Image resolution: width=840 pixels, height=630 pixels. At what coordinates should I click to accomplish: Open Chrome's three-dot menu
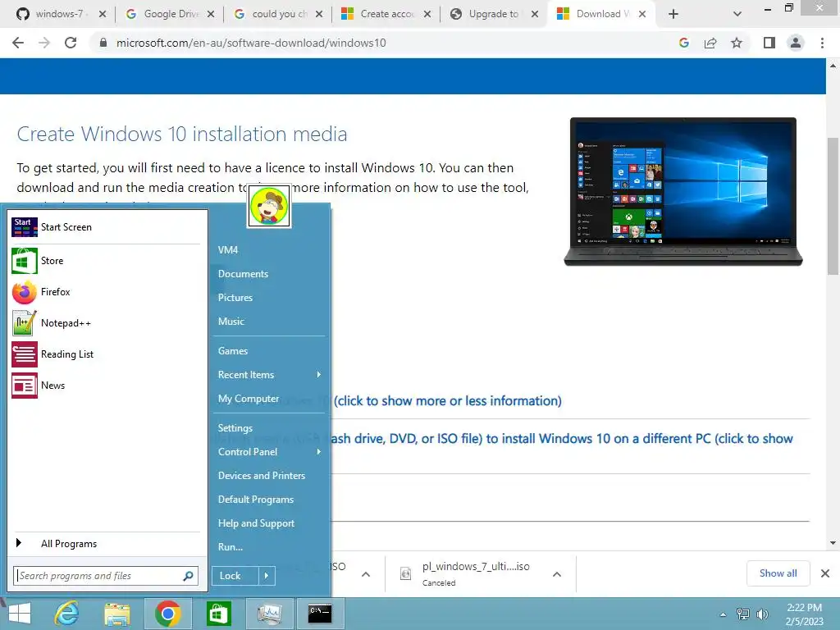coord(822,43)
